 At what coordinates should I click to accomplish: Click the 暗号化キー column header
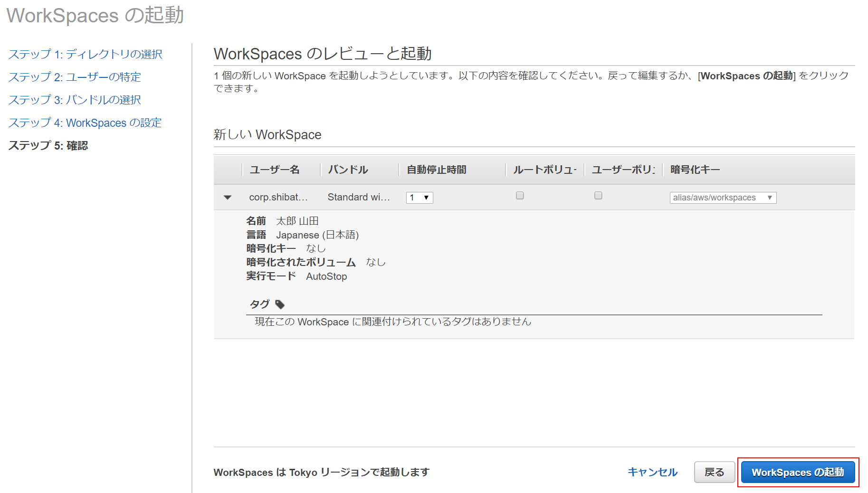point(693,170)
